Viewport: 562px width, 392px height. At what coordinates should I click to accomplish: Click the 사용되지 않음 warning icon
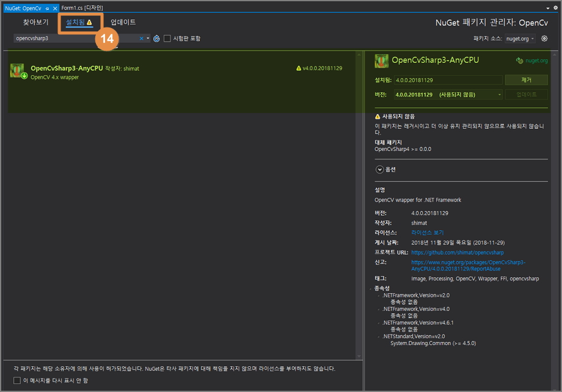pyautogui.click(x=378, y=117)
